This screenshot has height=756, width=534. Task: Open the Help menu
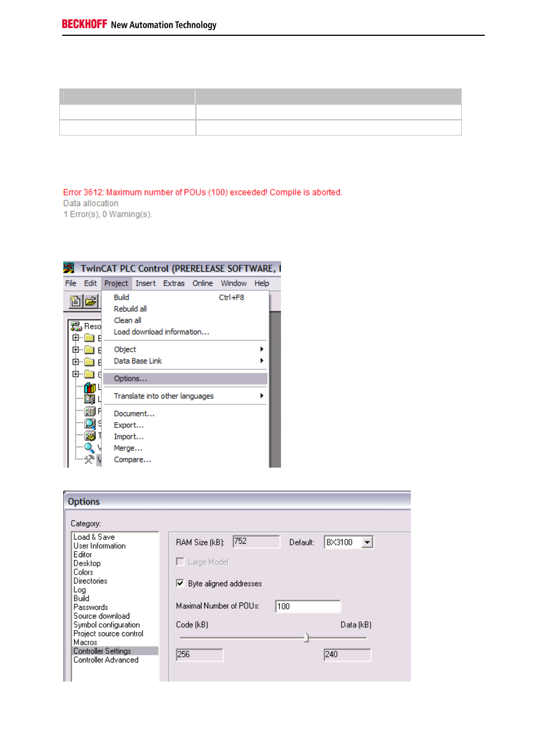point(261,283)
